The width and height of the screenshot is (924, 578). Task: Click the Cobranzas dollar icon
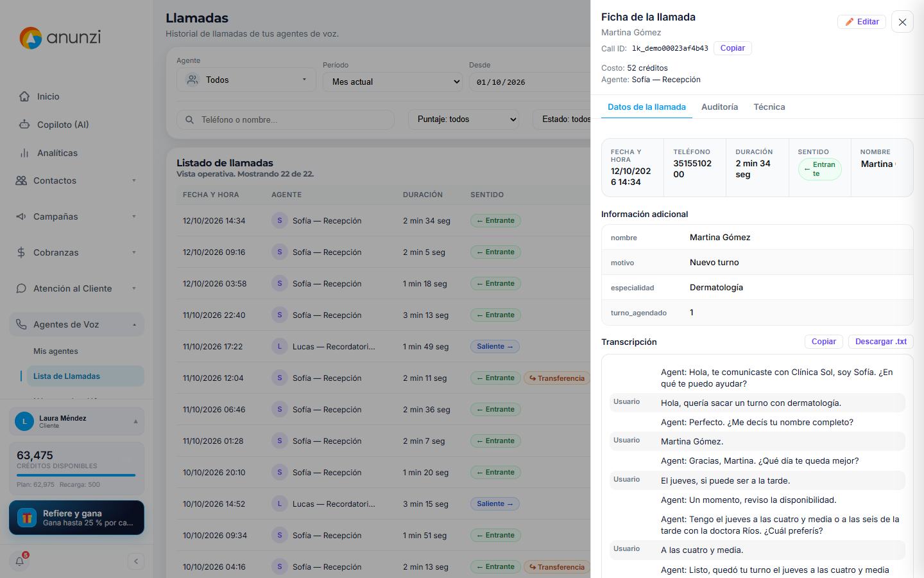point(21,252)
